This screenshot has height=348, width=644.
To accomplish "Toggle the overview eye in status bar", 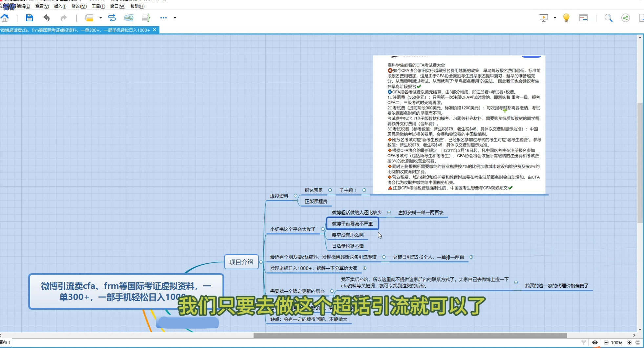I will [x=595, y=342].
